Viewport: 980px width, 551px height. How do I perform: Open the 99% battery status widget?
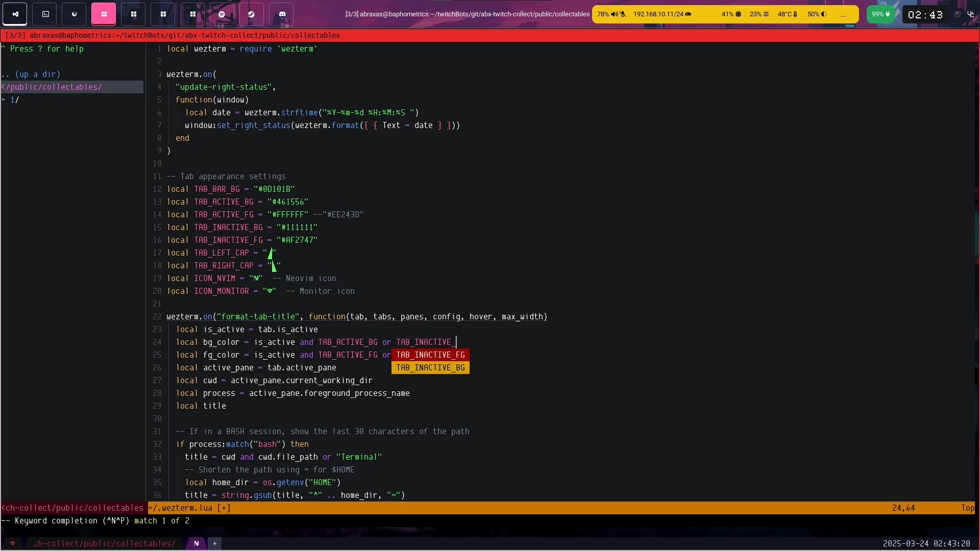click(880, 14)
